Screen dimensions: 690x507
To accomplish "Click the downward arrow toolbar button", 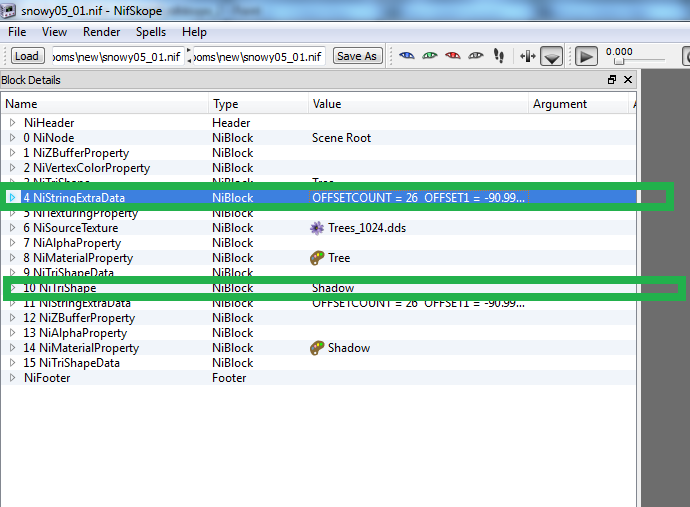I will 551,56.
